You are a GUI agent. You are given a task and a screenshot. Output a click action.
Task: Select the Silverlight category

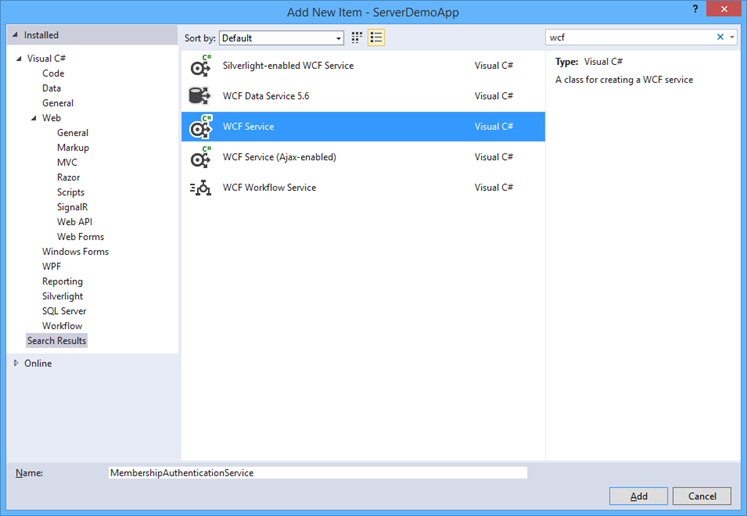(x=62, y=296)
